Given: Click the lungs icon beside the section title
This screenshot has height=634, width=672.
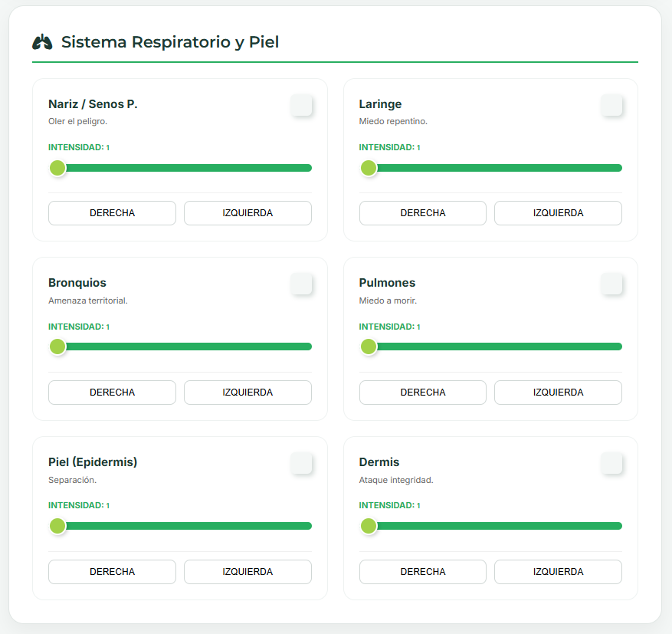Looking at the screenshot, I should [42, 42].
